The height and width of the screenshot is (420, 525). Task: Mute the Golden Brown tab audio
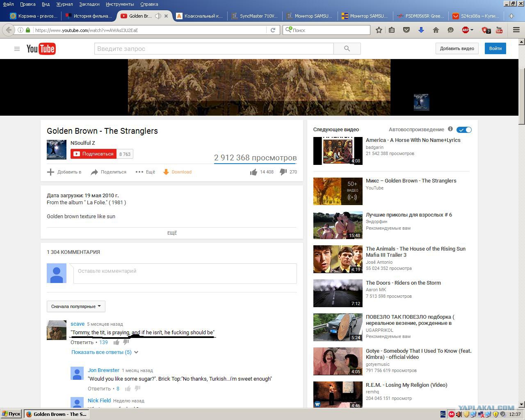click(x=158, y=16)
